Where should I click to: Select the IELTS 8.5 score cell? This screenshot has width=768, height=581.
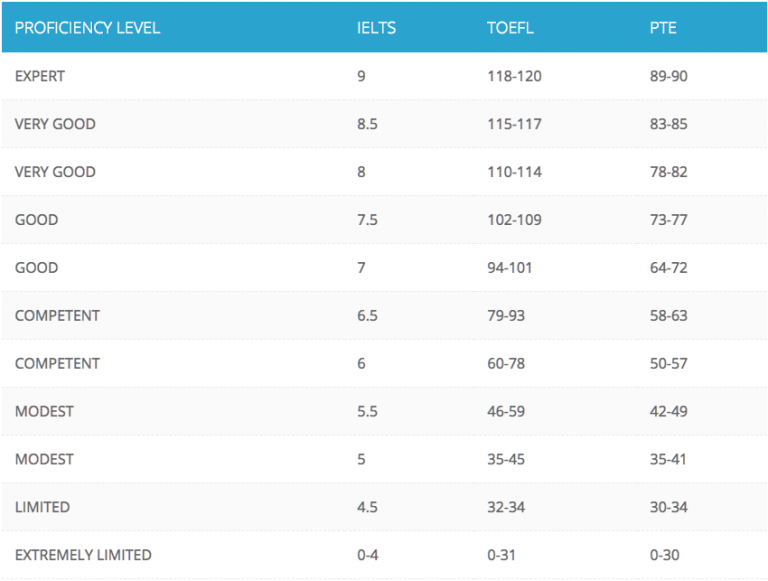coord(367,124)
